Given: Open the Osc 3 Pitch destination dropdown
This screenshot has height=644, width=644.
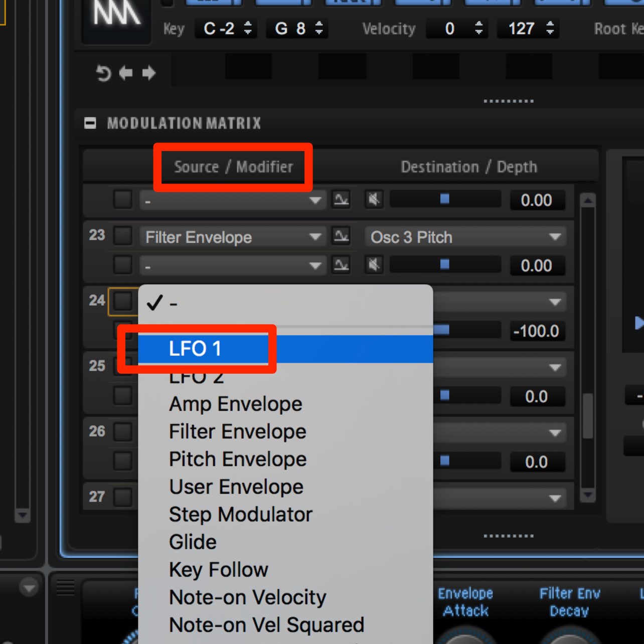Looking at the screenshot, I should point(465,237).
